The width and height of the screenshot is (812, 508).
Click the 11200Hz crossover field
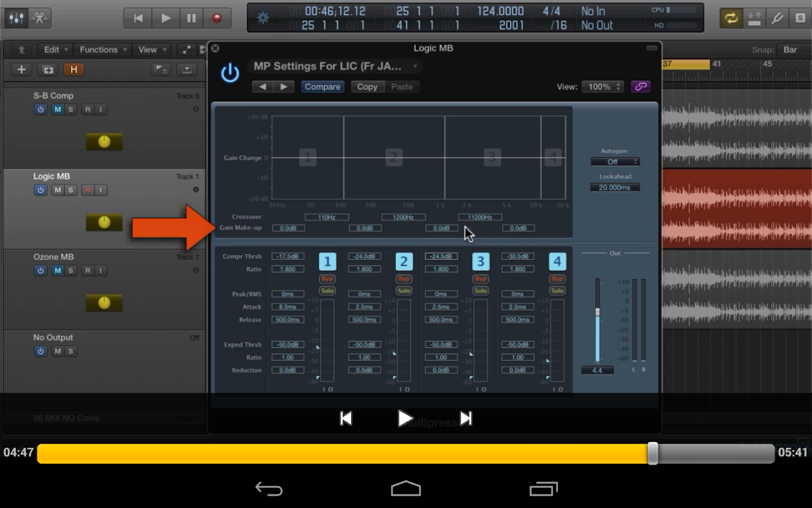[x=480, y=217]
